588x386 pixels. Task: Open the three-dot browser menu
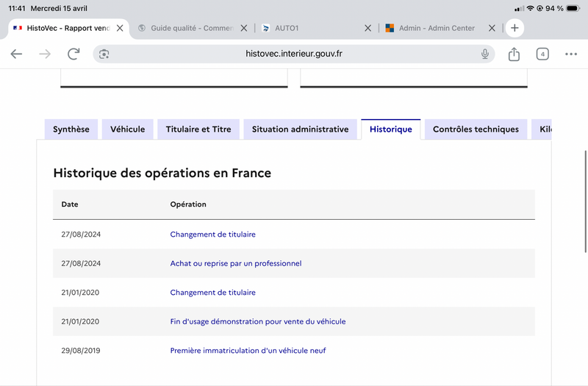click(571, 54)
